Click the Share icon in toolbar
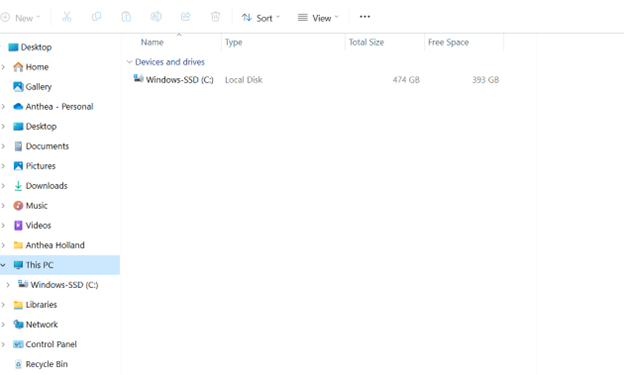The image size is (624, 375). (185, 17)
